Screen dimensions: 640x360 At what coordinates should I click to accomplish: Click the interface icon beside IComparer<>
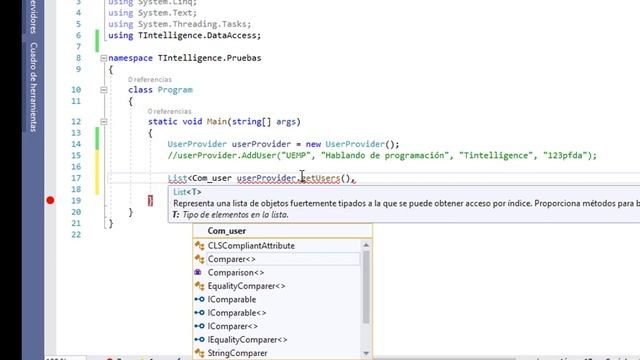click(200, 326)
